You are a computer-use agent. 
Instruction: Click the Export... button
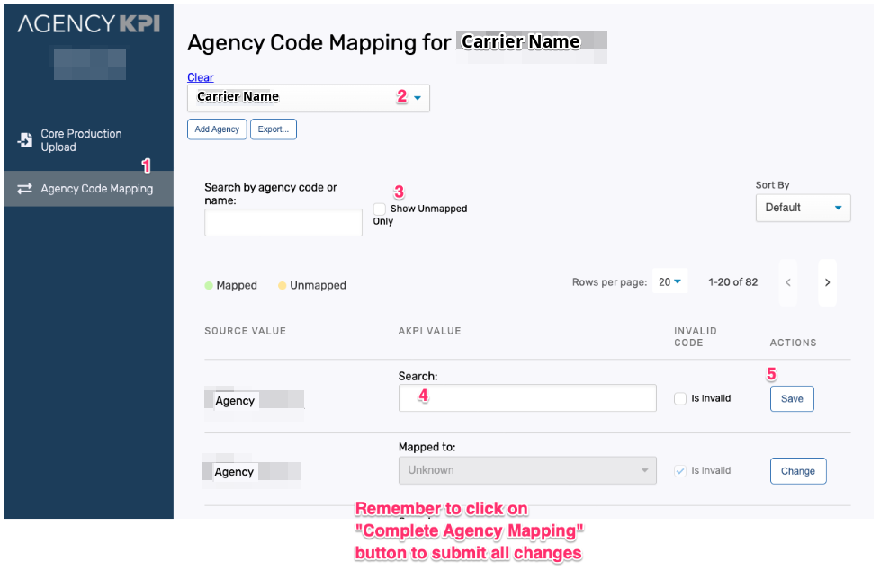(274, 129)
